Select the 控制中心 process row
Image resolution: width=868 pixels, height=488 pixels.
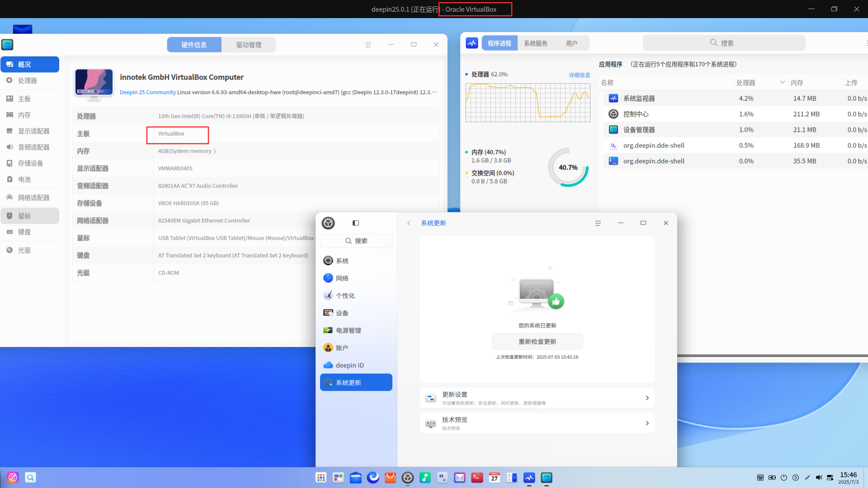coord(736,114)
